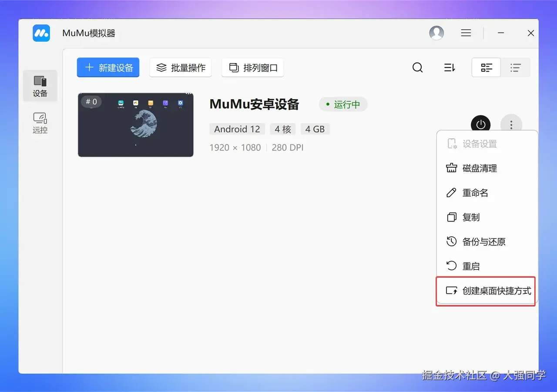Select 设备设置 in the menu
Viewport: 557px width, 392px height.
[487, 144]
